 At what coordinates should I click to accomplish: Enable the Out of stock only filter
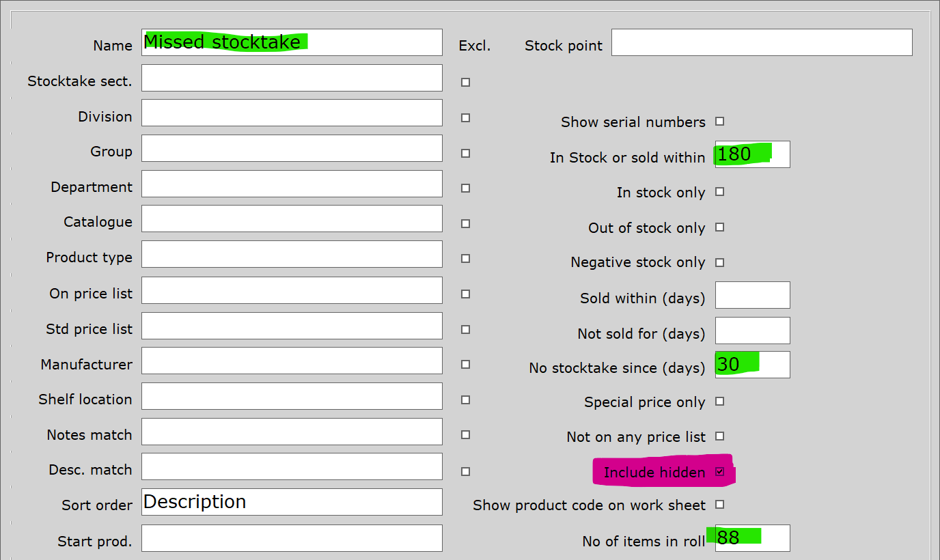click(719, 227)
